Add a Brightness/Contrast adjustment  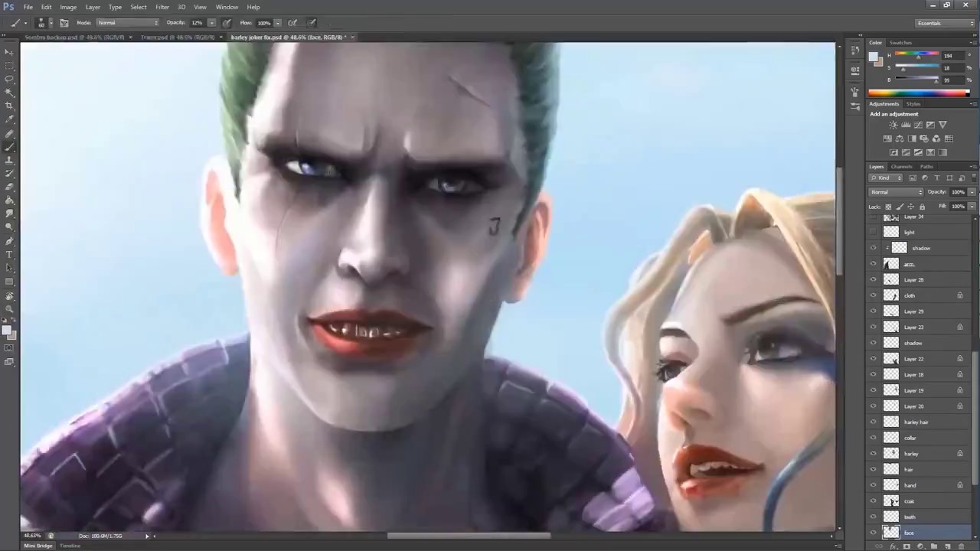pyautogui.click(x=893, y=125)
